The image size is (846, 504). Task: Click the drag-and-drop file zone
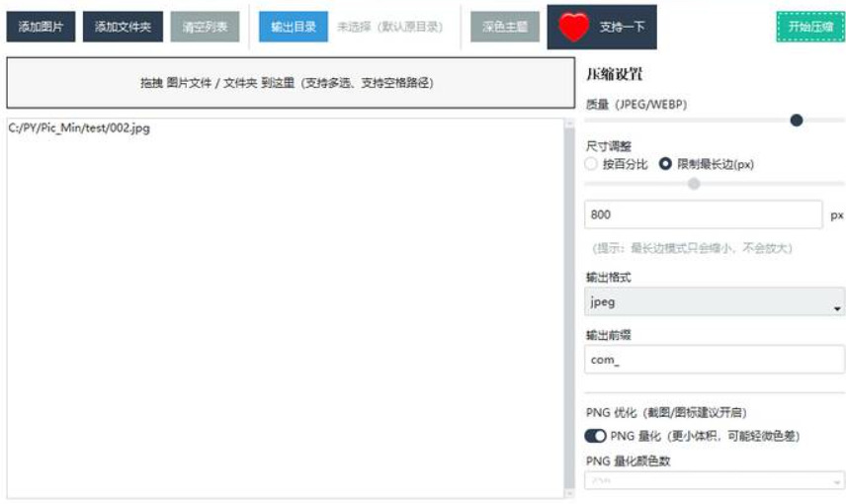click(x=291, y=83)
